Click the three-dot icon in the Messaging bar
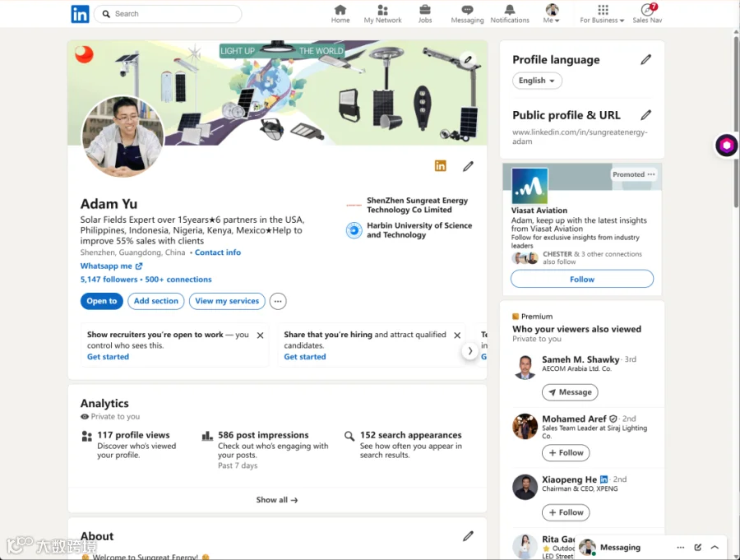This screenshot has height=560, width=740. tap(681, 547)
